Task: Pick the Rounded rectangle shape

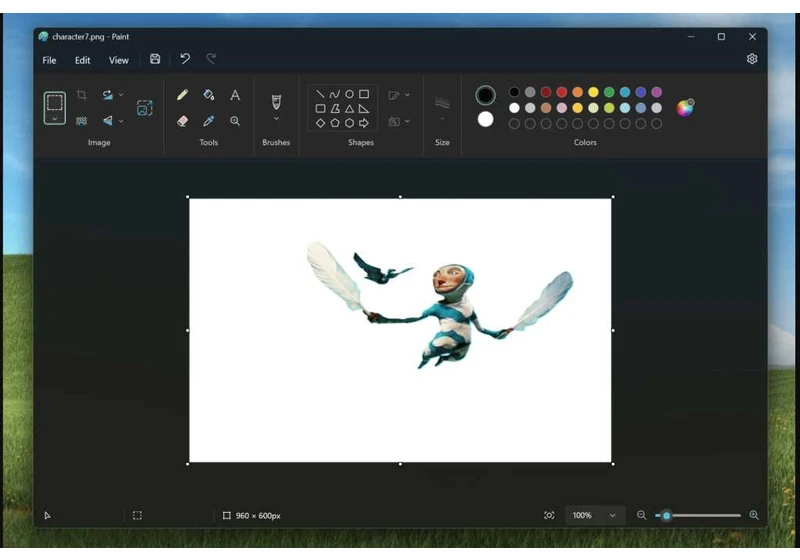Action: click(x=320, y=108)
